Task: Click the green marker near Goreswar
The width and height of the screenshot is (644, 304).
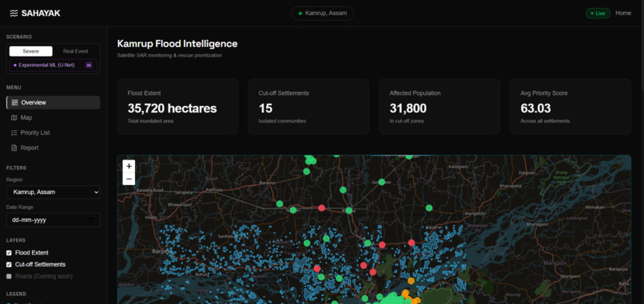Action: [382, 182]
